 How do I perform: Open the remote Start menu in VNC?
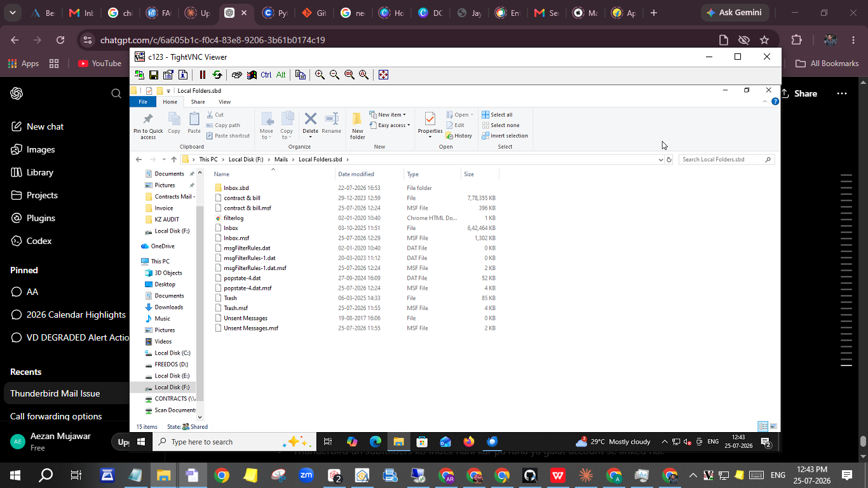pos(141,442)
